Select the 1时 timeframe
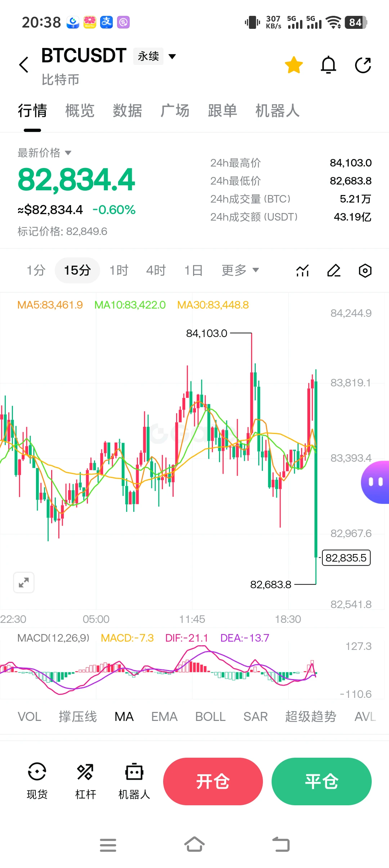Image resolution: width=389 pixels, height=868 pixels. tap(119, 270)
